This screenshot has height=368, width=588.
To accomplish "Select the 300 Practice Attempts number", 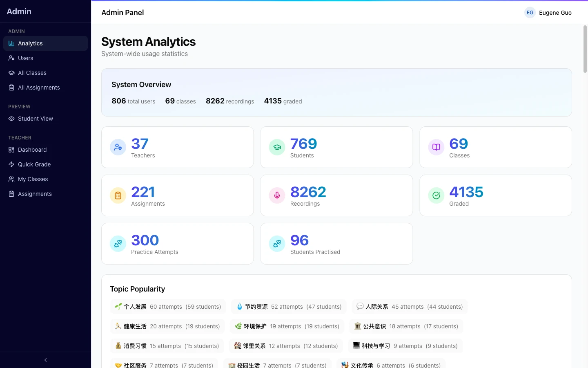I will point(145,240).
